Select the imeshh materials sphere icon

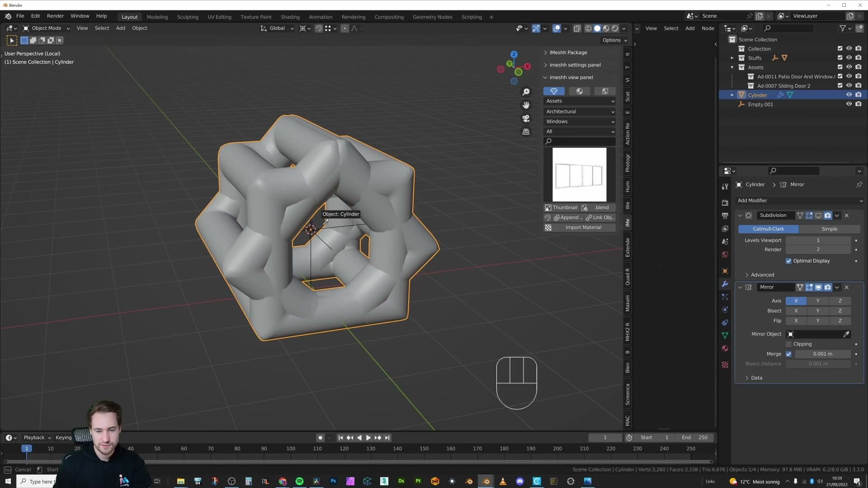click(579, 91)
